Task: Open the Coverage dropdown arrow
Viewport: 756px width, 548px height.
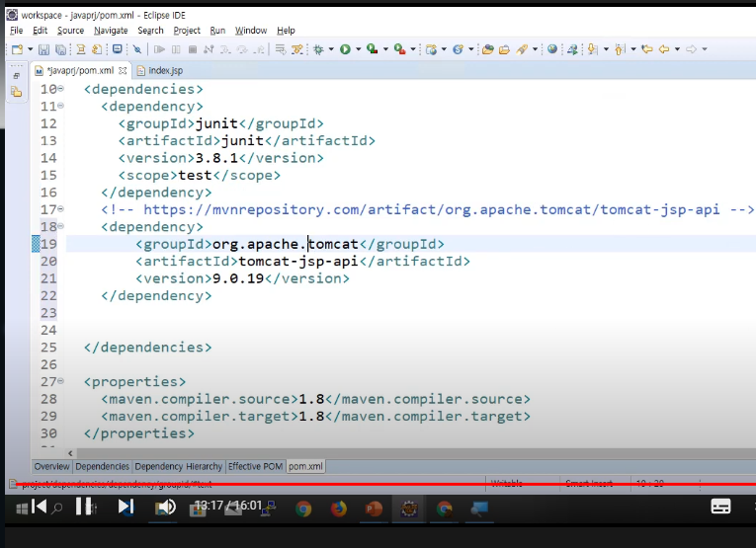Action: tap(385, 49)
